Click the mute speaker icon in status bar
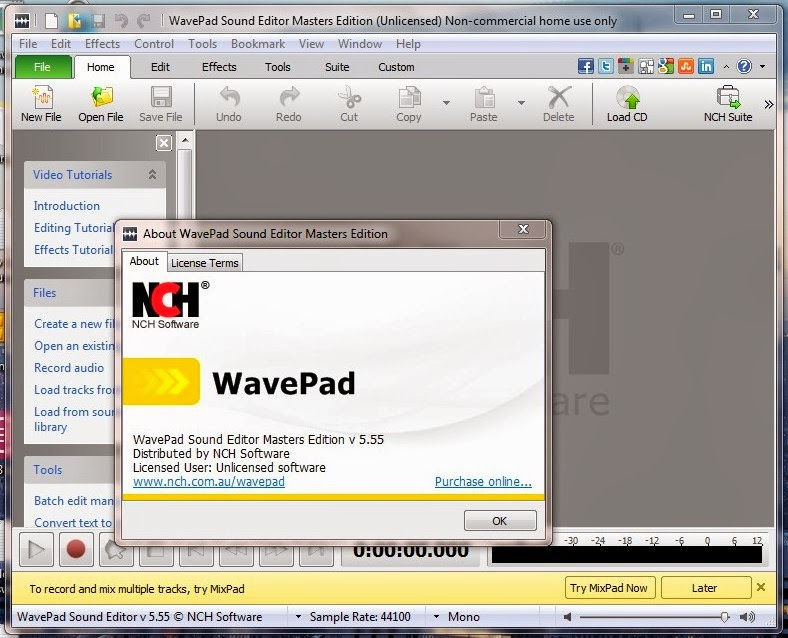 (567, 617)
